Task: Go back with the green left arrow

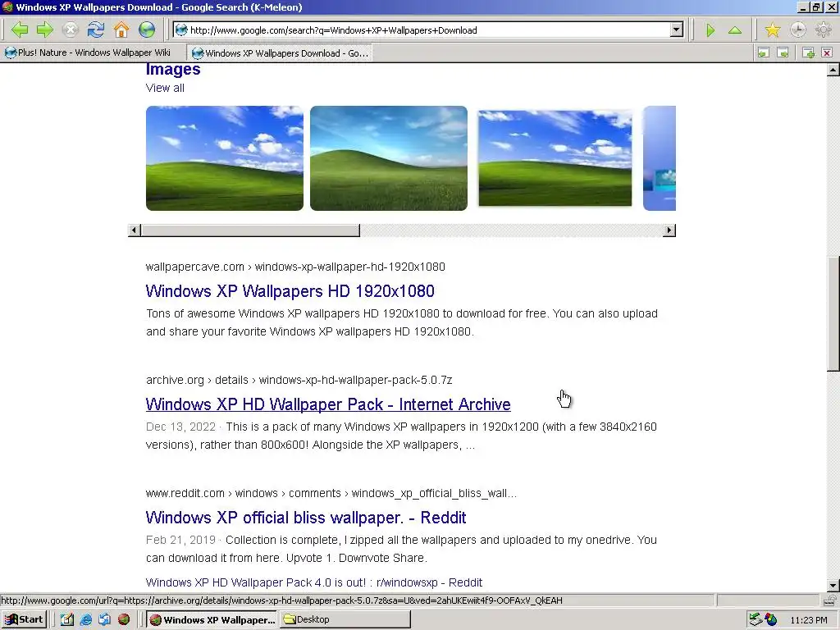Action: pyautogui.click(x=20, y=30)
